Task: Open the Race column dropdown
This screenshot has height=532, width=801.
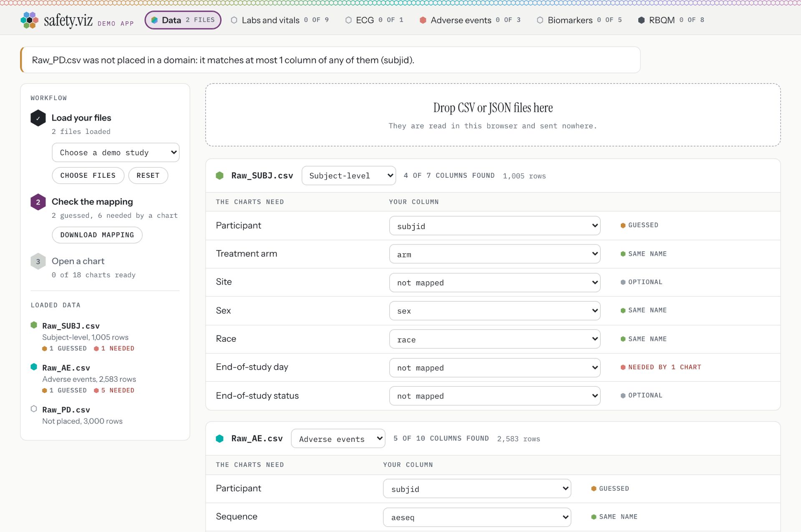Action: click(x=495, y=339)
